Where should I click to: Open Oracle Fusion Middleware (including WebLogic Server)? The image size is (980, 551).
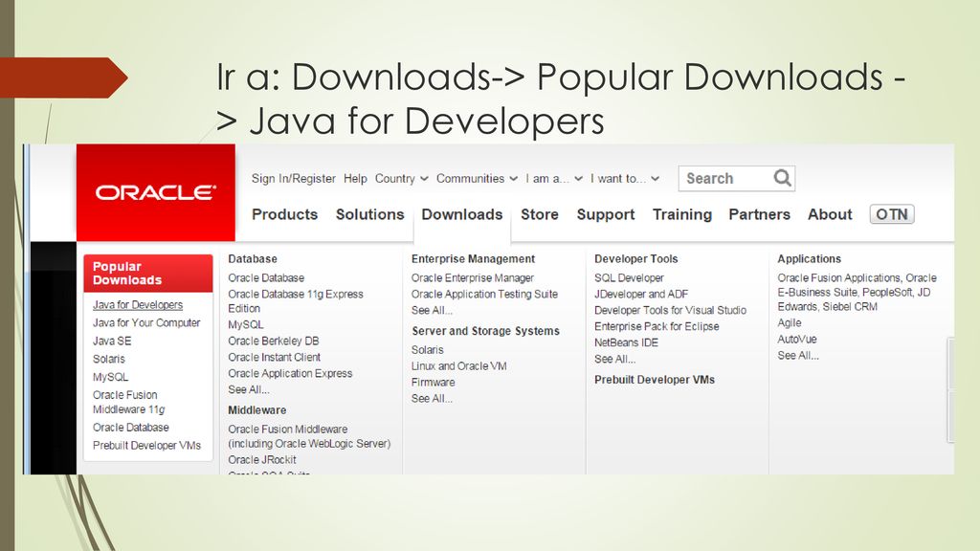pyautogui.click(x=309, y=436)
